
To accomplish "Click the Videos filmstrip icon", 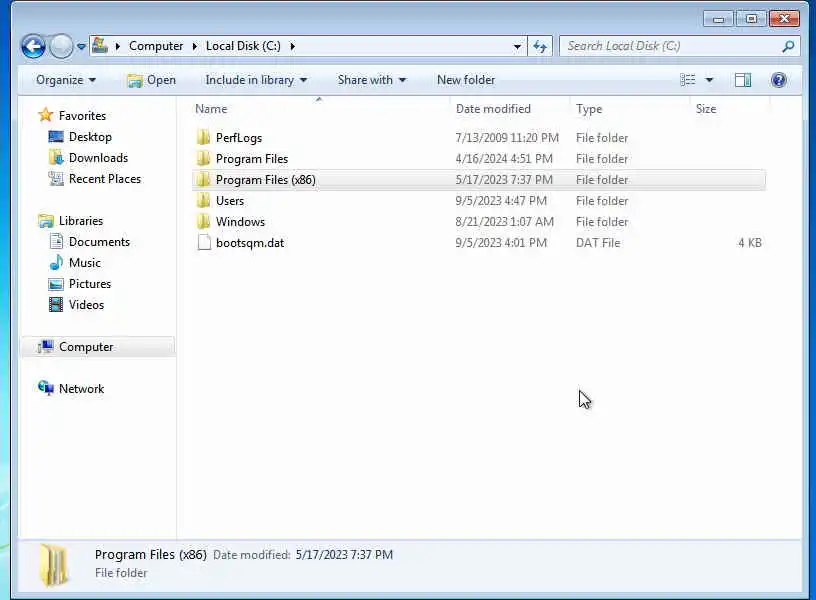I will tap(56, 304).
